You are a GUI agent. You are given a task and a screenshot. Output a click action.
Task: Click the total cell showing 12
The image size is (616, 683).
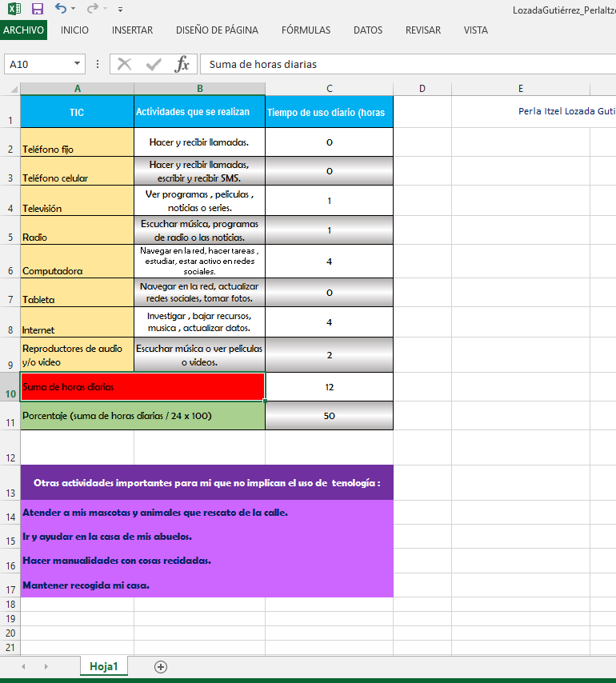click(x=330, y=387)
